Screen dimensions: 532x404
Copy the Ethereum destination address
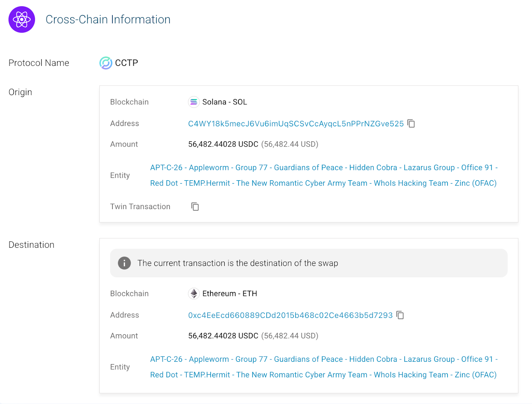(x=400, y=315)
